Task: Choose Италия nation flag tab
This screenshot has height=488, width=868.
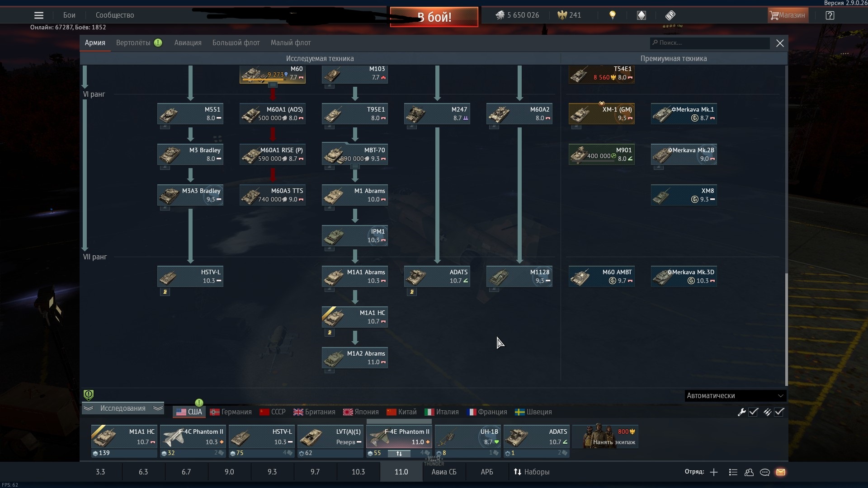Action: click(x=442, y=412)
